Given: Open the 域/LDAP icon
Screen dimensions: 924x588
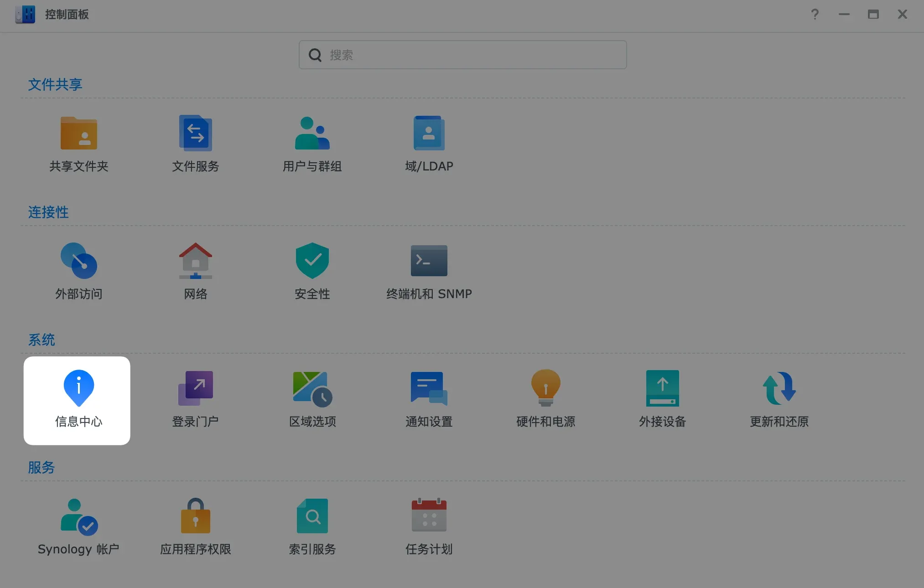Looking at the screenshot, I should 429,133.
